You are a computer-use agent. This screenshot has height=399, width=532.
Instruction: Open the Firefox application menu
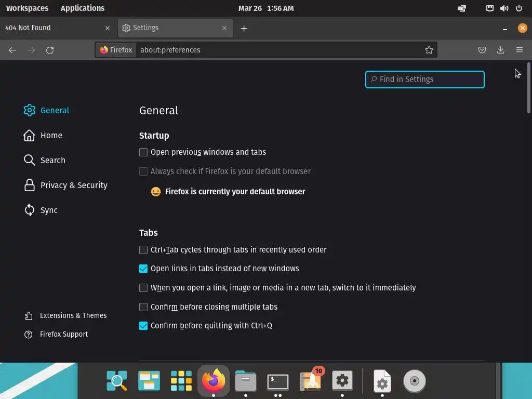click(519, 50)
